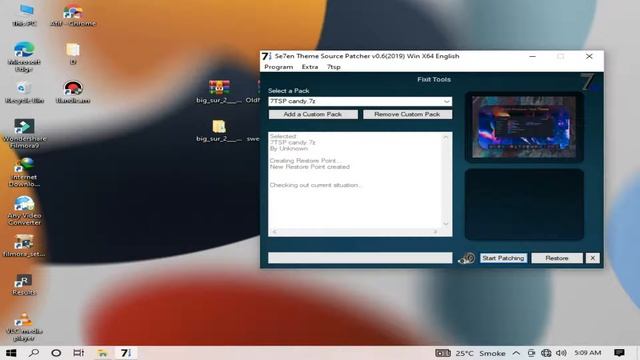Viewport: 640px width, 360px height.
Task: Open the 7tsp menu
Action: point(333,67)
